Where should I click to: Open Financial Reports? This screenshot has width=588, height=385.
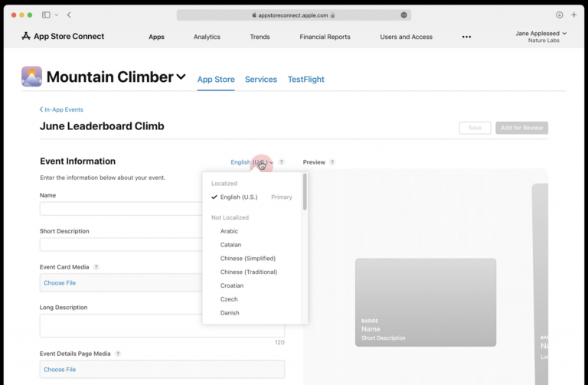coord(325,37)
